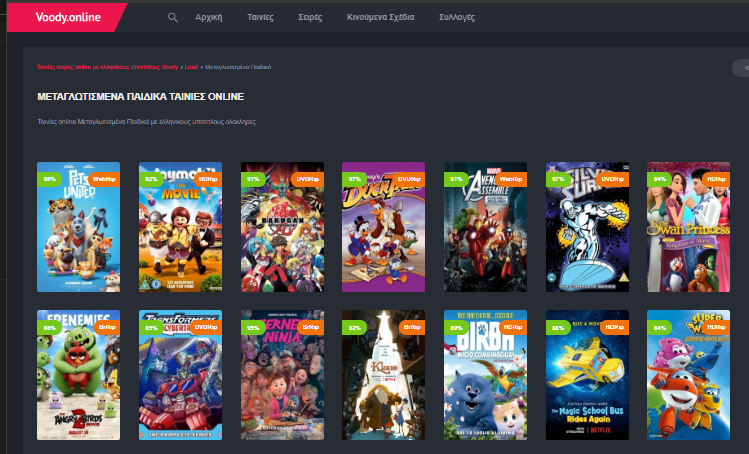
Task: Select the description line below the heading
Action: 147,122
